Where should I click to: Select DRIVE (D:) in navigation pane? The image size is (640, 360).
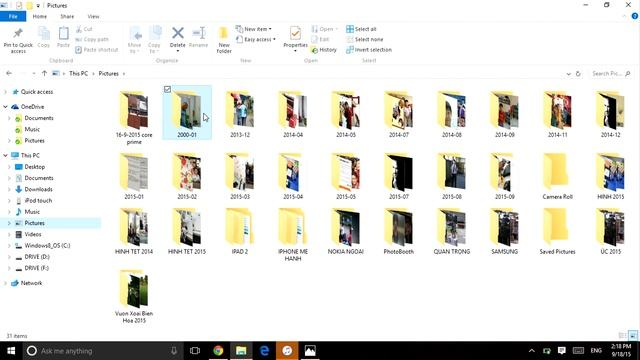37,257
